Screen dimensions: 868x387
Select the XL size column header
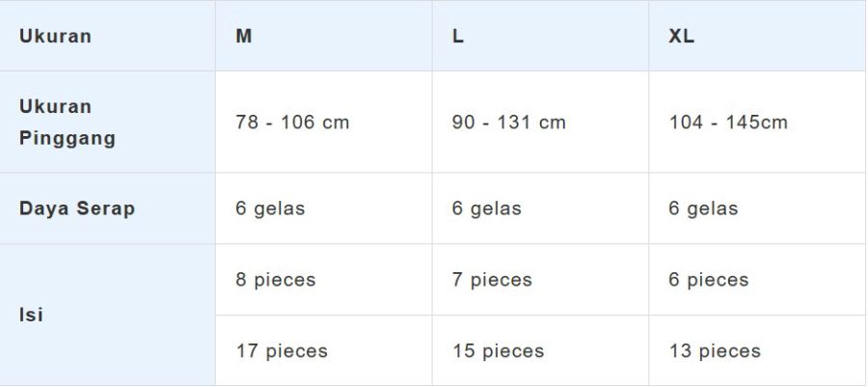(681, 37)
